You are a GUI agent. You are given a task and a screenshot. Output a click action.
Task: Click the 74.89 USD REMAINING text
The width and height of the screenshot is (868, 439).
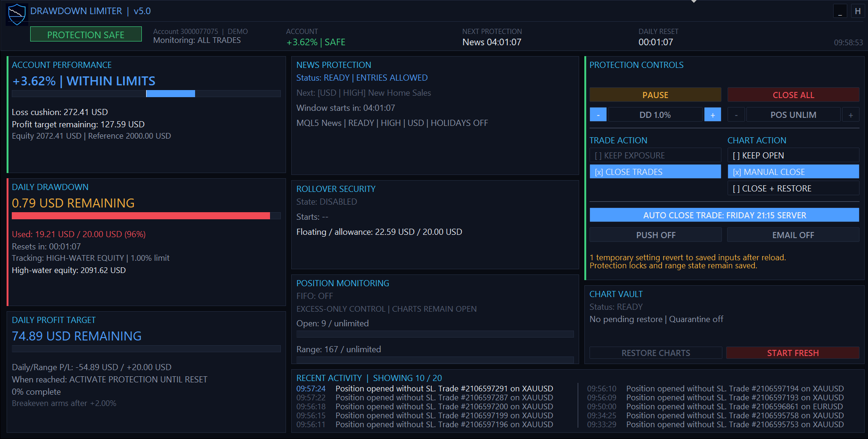click(x=77, y=336)
